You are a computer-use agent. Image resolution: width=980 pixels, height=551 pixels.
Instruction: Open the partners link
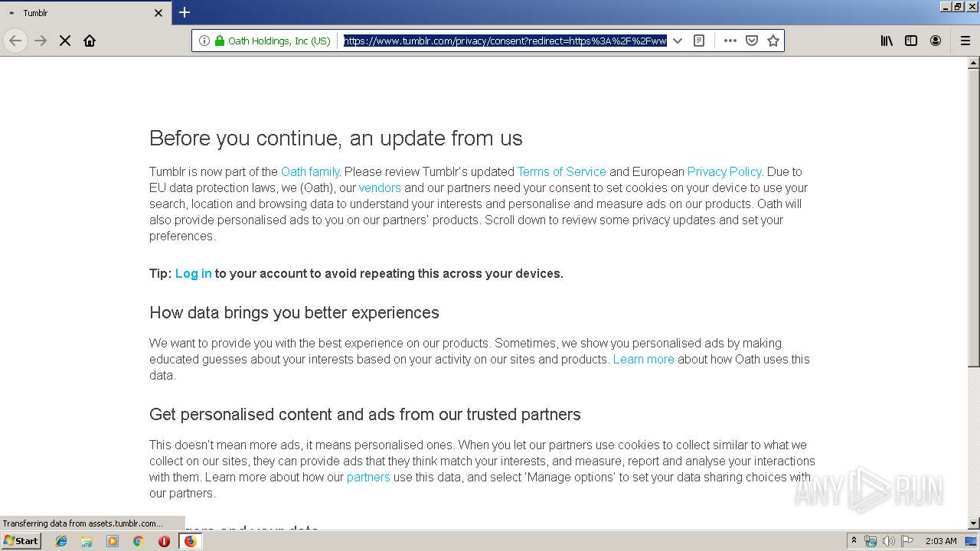click(368, 477)
